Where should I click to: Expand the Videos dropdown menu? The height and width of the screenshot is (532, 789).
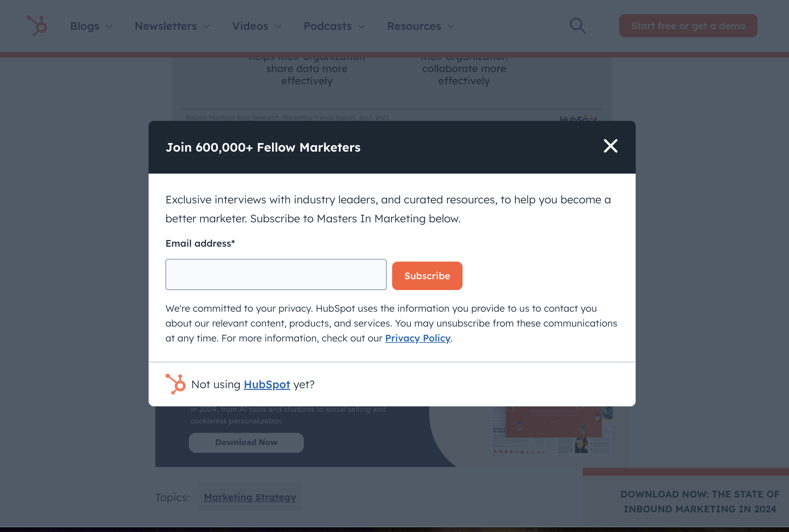coord(256,25)
